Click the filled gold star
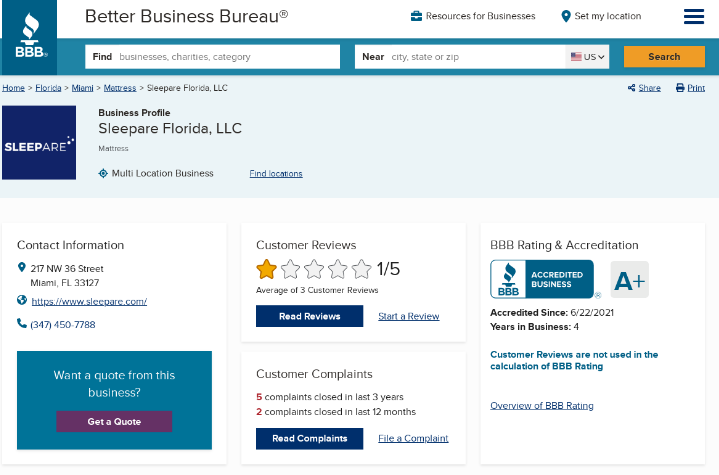The width and height of the screenshot is (719, 475). pyautogui.click(x=266, y=269)
